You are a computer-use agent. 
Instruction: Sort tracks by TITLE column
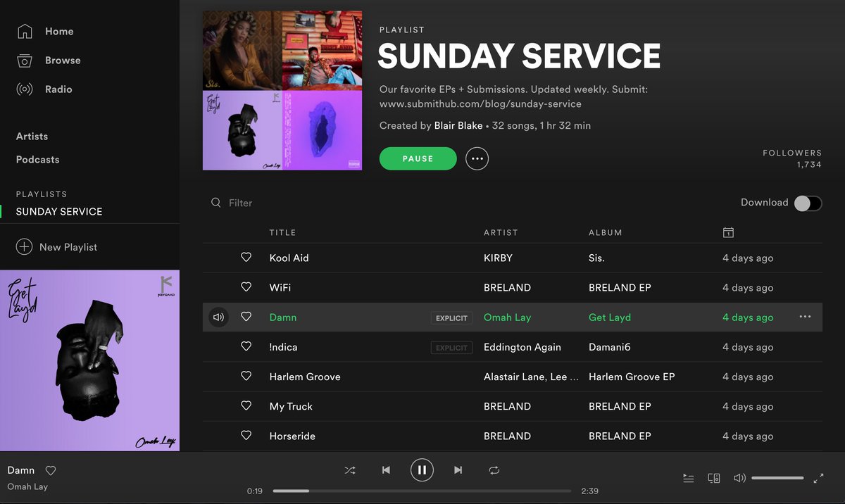pyautogui.click(x=282, y=232)
